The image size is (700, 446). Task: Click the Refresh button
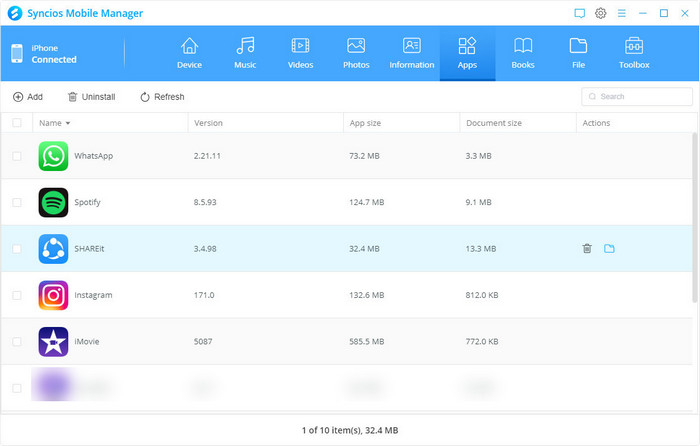click(x=162, y=97)
